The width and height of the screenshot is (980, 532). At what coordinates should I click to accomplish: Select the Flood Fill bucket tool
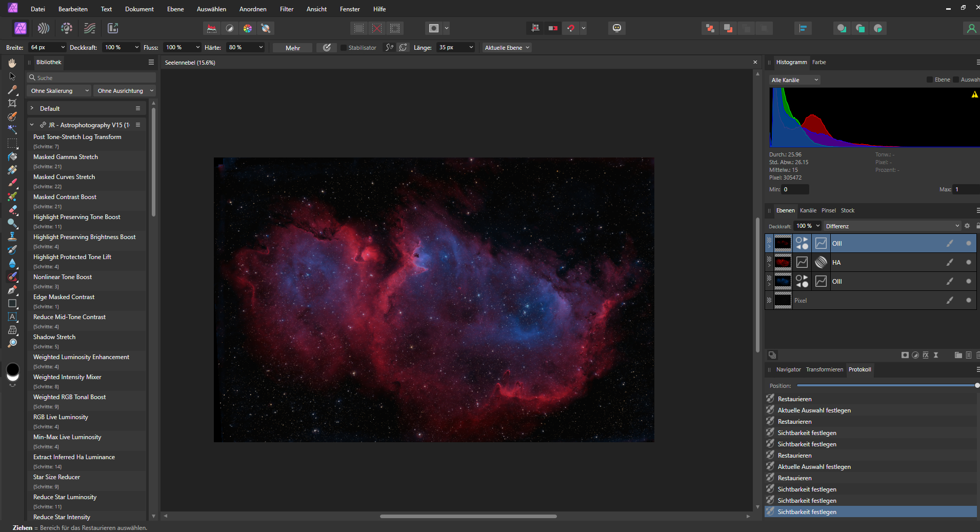pyautogui.click(x=12, y=156)
